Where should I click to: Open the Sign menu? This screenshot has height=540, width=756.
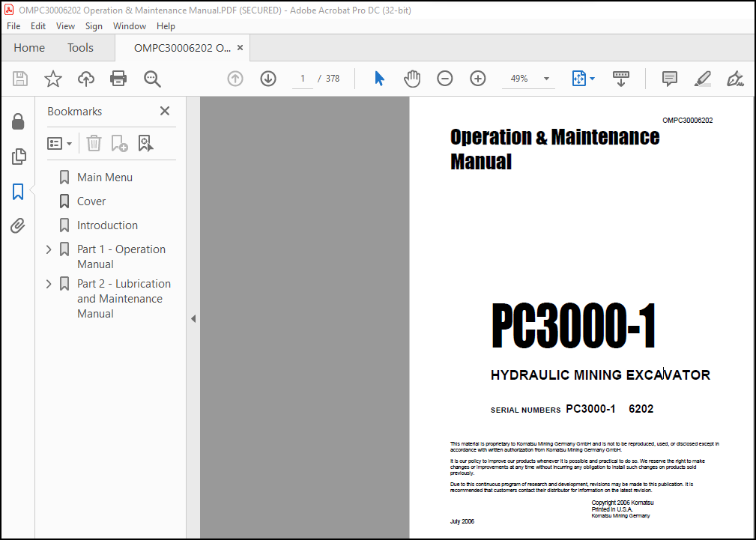tap(94, 26)
